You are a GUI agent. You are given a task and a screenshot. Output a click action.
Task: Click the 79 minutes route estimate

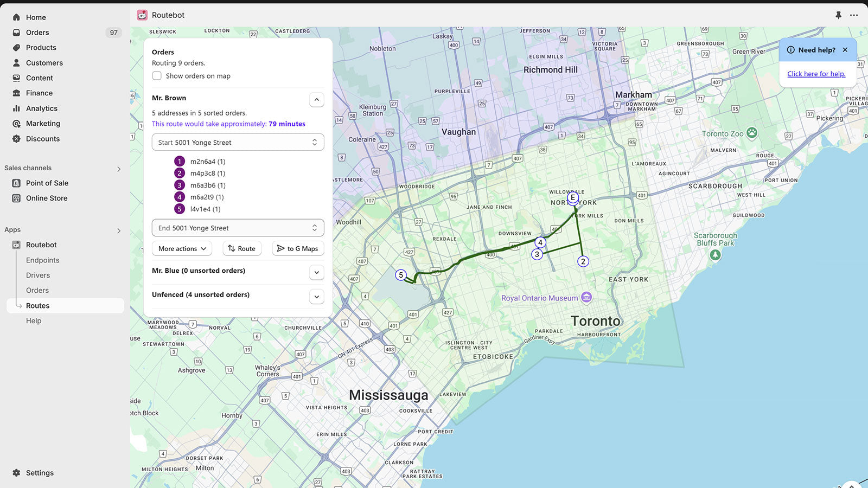pos(287,124)
